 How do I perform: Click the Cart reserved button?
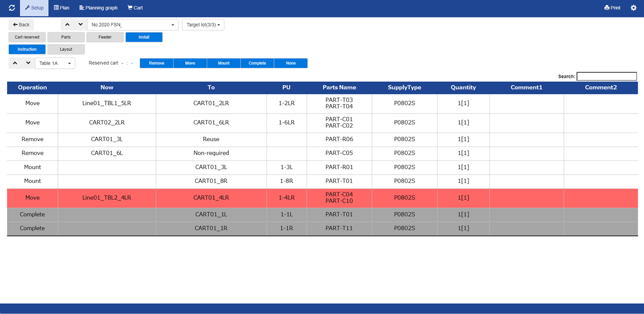coord(27,37)
